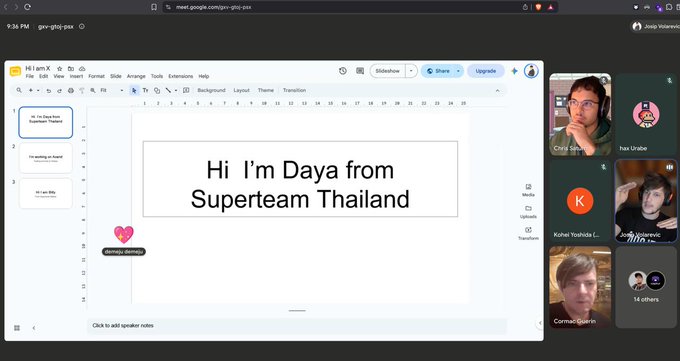This screenshot has height=361, width=680.
Task: Open Gemini sparkle icon
Action: (514, 71)
